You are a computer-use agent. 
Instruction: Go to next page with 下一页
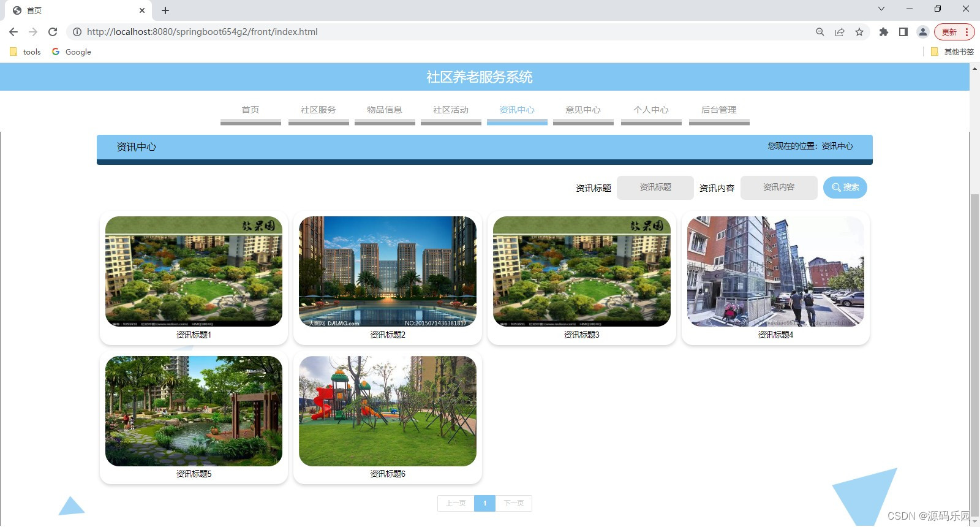pos(513,504)
